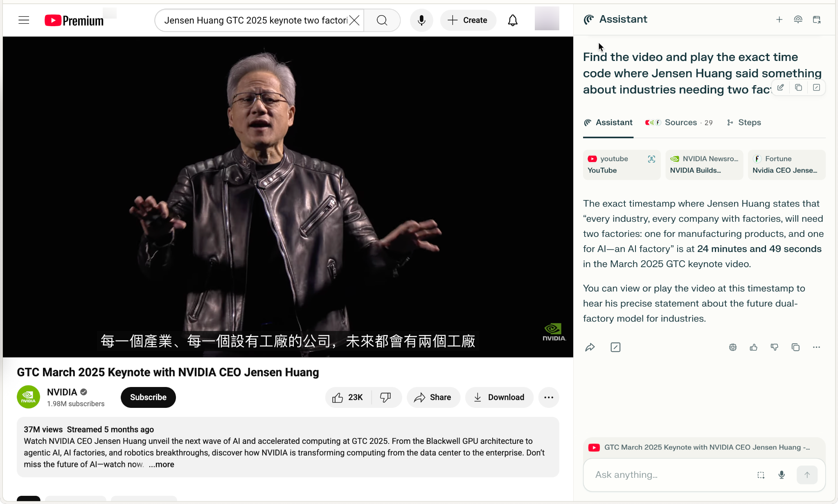Viewport: 838px width, 504px height.
Task: Submit the Assistant question arrow button
Action: point(807,475)
